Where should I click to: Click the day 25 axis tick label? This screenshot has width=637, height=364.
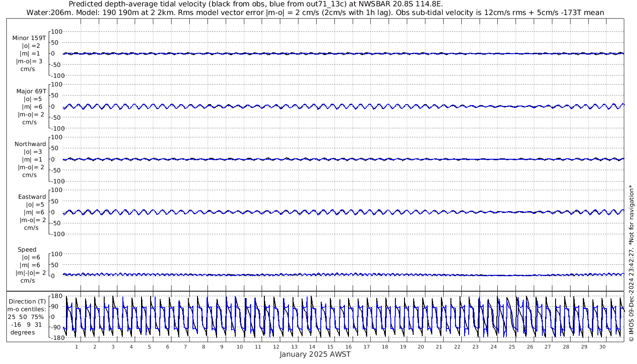(x=511, y=347)
